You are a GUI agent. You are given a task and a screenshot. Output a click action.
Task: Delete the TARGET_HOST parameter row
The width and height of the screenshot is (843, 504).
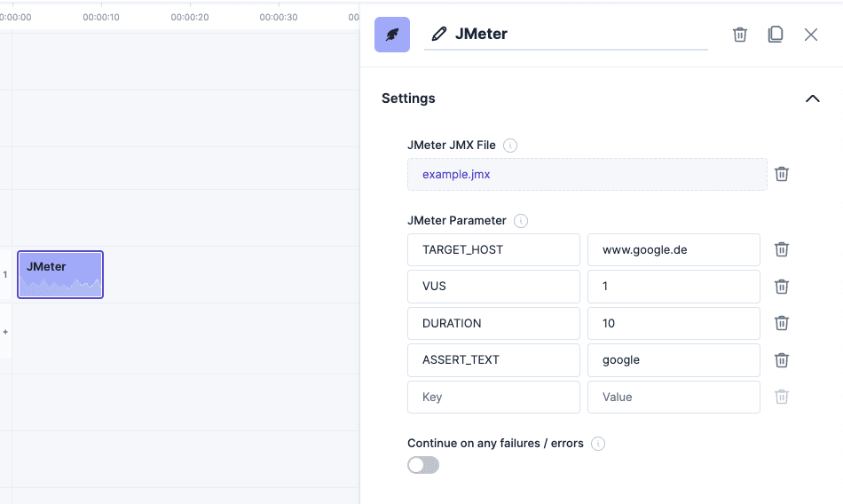pos(782,249)
